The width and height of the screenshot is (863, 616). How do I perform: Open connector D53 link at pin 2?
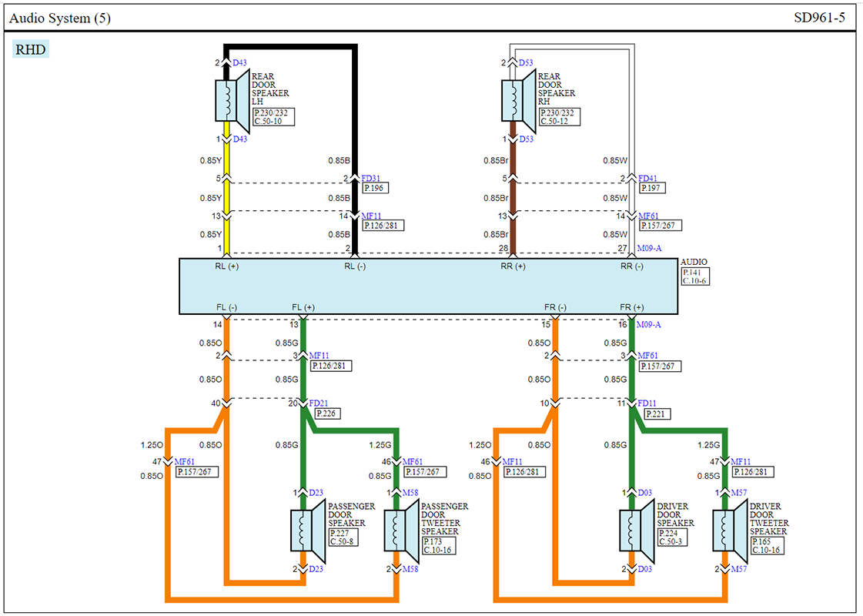(x=526, y=63)
